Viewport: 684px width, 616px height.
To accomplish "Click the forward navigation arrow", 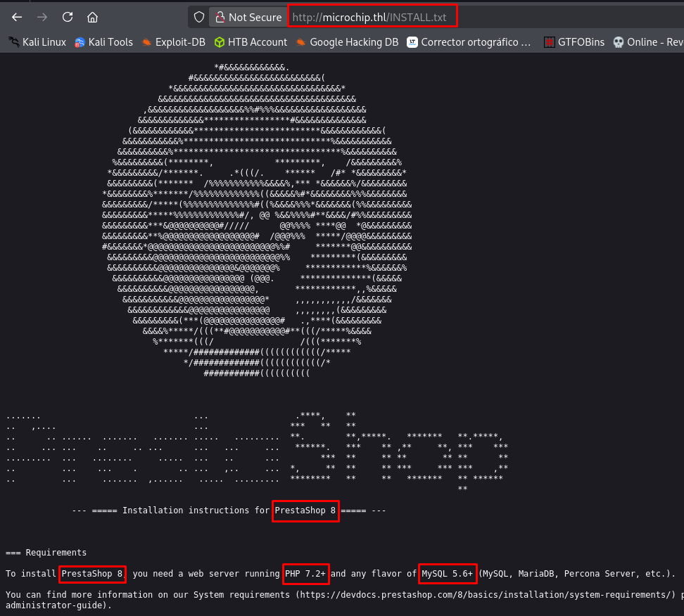I will point(42,17).
